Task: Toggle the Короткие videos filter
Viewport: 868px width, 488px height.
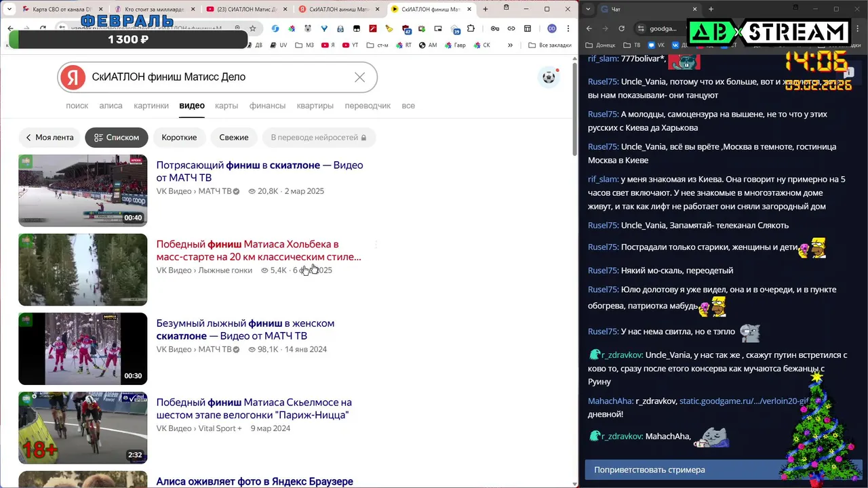Action: point(179,138)
